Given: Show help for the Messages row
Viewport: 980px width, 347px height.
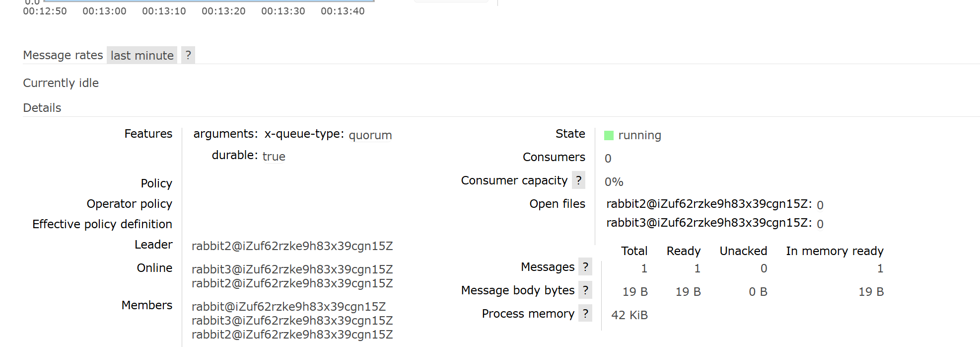Looking at the screenshot, I should coord(585,267).
